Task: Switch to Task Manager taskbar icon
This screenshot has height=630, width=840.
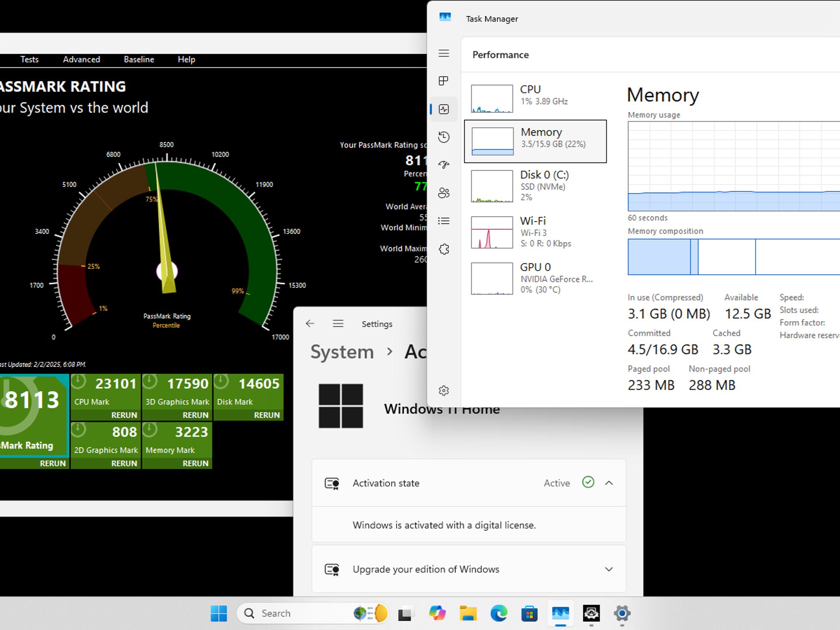Action: click(x=560, y=613)
